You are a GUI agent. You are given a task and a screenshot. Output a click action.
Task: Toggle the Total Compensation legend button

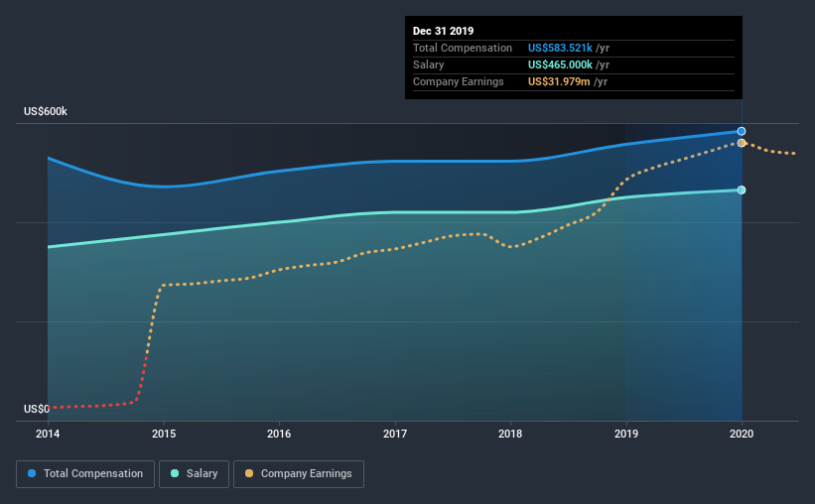pos(85,474)
